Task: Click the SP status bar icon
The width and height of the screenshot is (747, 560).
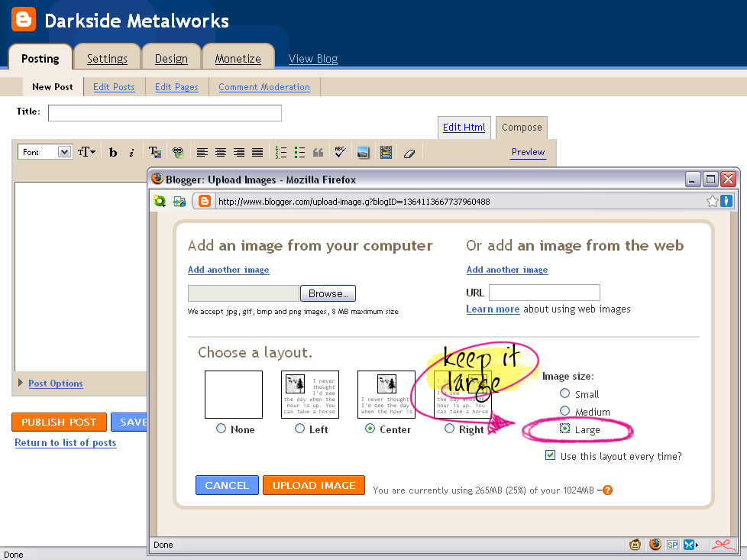Action: pos(673,545)
